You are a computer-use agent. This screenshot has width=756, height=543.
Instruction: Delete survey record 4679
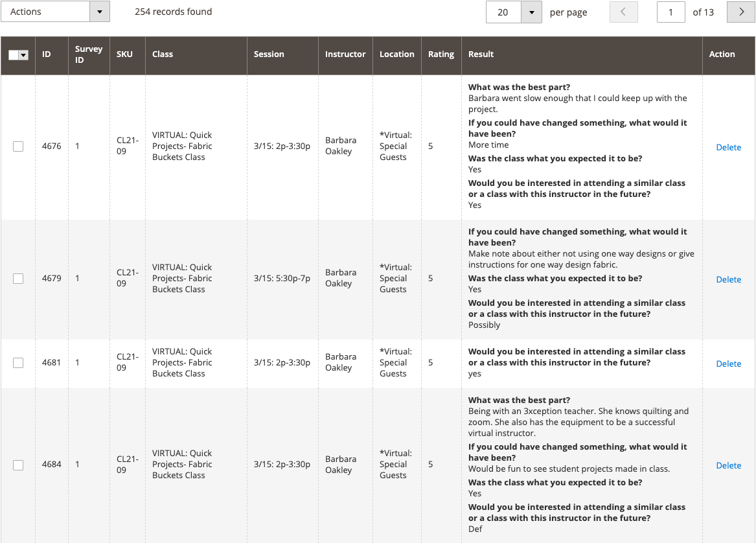[x=728, y=279]
